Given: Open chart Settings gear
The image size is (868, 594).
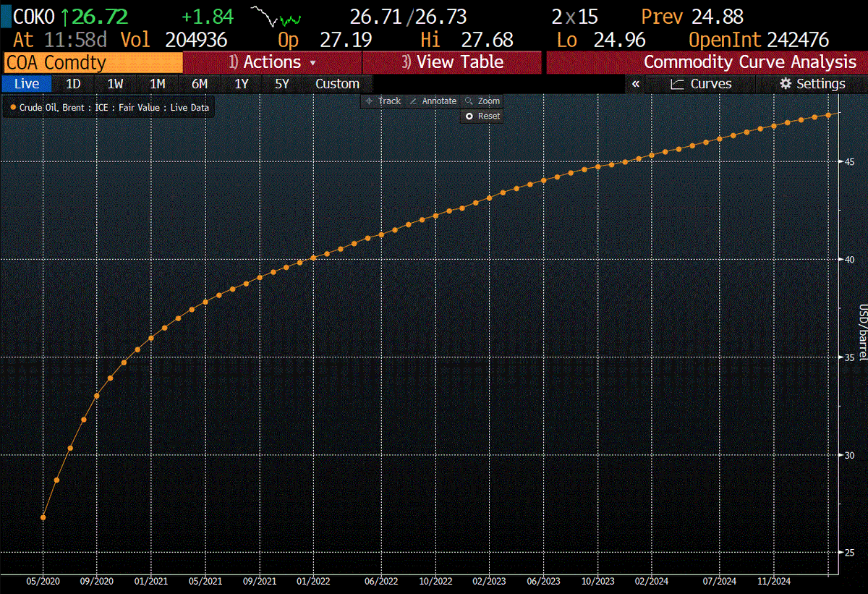Looking at the screenshot, I should point(812,84).
